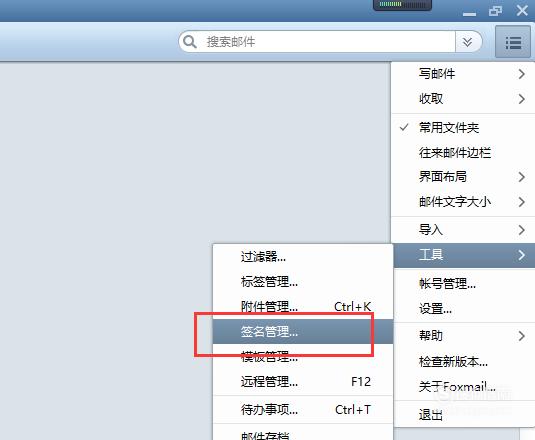Select 签名管理 in the tools submenu
The height and width of the screenshot is (440, 535).
tap(303, 332)
